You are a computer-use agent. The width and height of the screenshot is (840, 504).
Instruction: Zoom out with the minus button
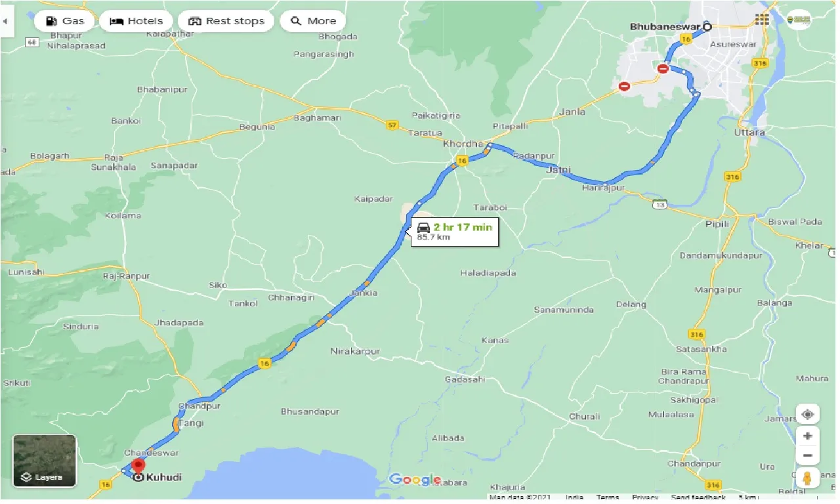[808, 455]
